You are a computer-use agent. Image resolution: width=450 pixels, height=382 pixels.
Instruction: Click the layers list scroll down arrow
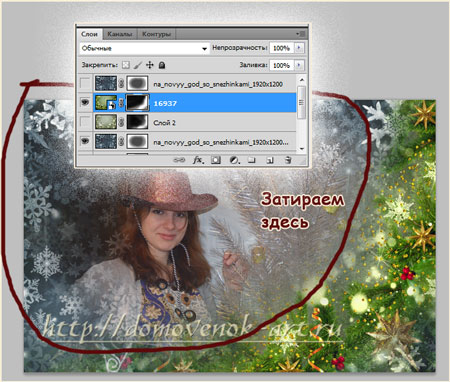(x=302, y=149)
